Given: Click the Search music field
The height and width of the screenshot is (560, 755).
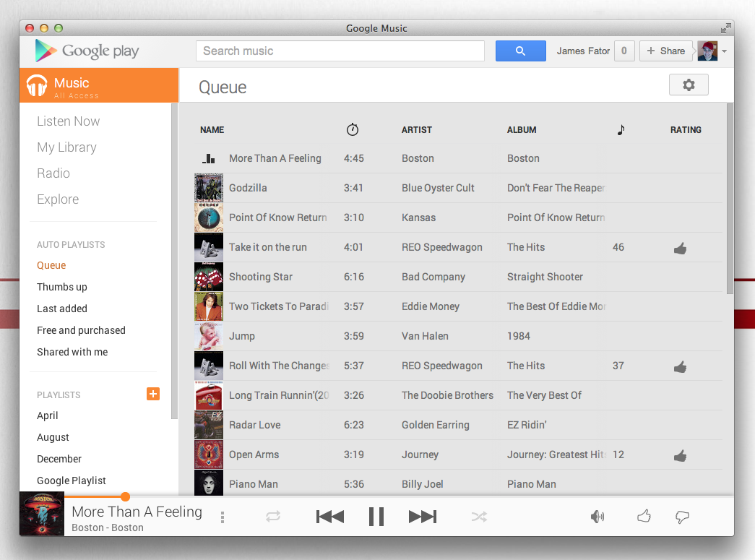Looking at the screenshot, I should [340, 51].
